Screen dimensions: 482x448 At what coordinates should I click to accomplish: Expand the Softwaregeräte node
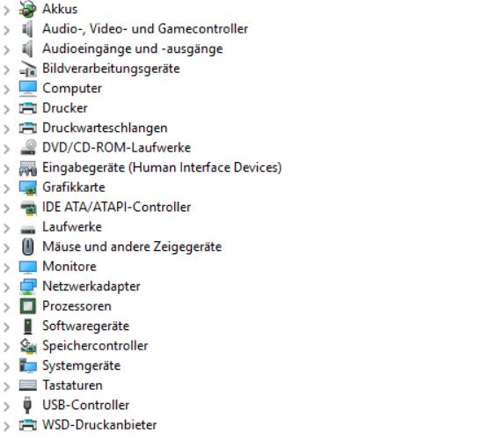[7, 327]
